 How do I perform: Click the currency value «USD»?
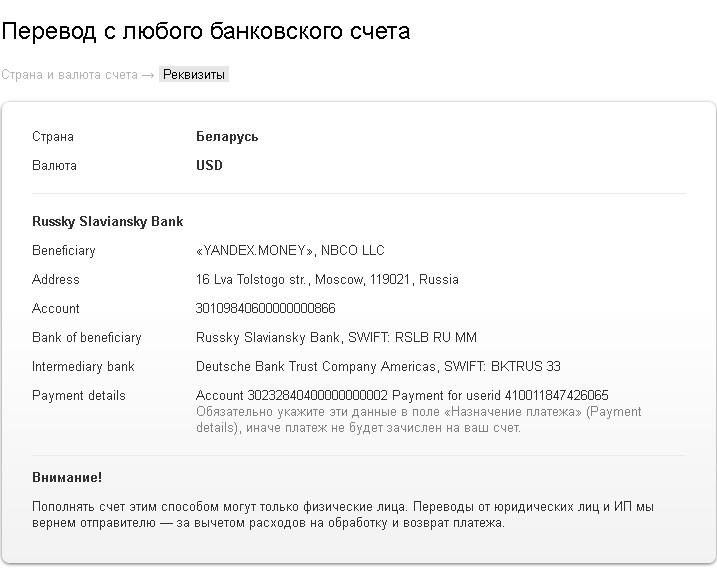pos(209,166)
